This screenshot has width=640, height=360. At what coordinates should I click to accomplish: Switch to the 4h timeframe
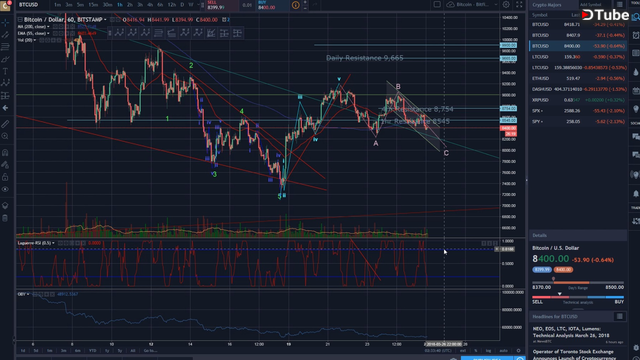coord(150,5)
